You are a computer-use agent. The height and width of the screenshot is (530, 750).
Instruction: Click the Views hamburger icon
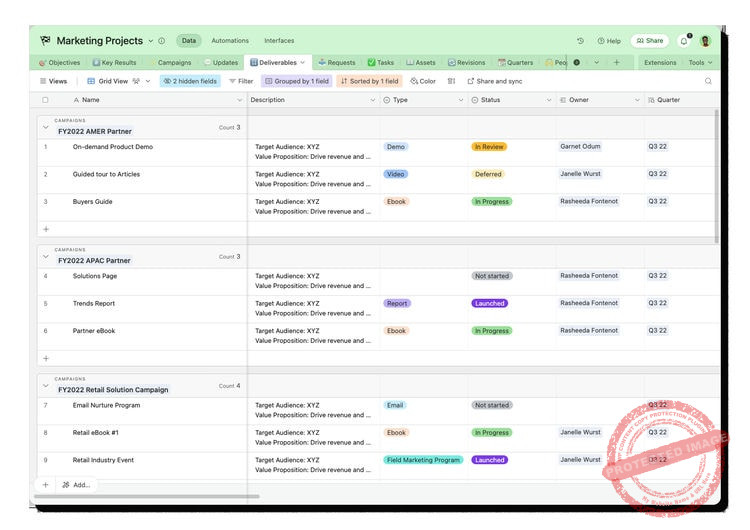pos(43,81)
